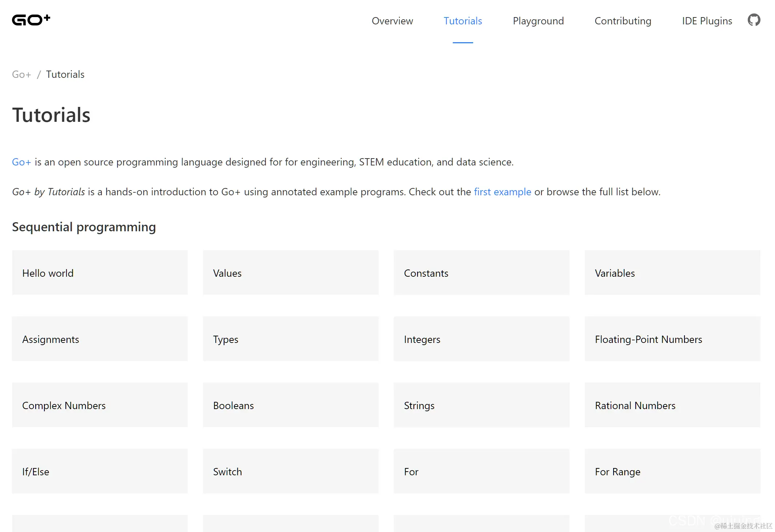
Task: Open the Contributing nav item
Action: pyautogui.click(x=623, y=21)
